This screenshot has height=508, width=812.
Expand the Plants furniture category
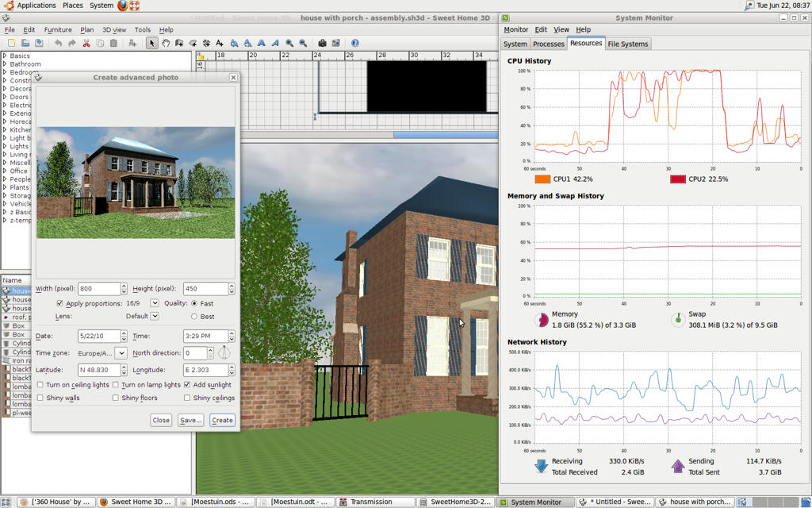[5, 187]
